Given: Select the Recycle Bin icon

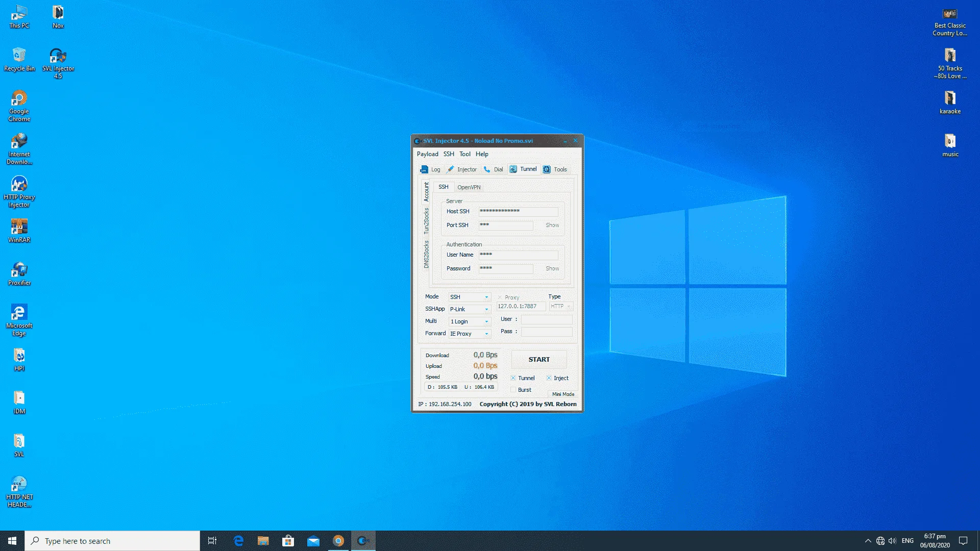Looking at the screenshot, I should click(19, 59).
